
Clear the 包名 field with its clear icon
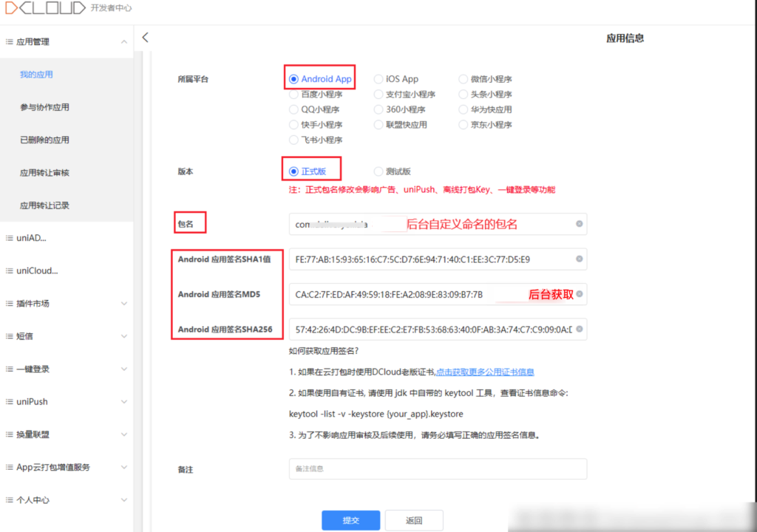[x=579, y=224]
